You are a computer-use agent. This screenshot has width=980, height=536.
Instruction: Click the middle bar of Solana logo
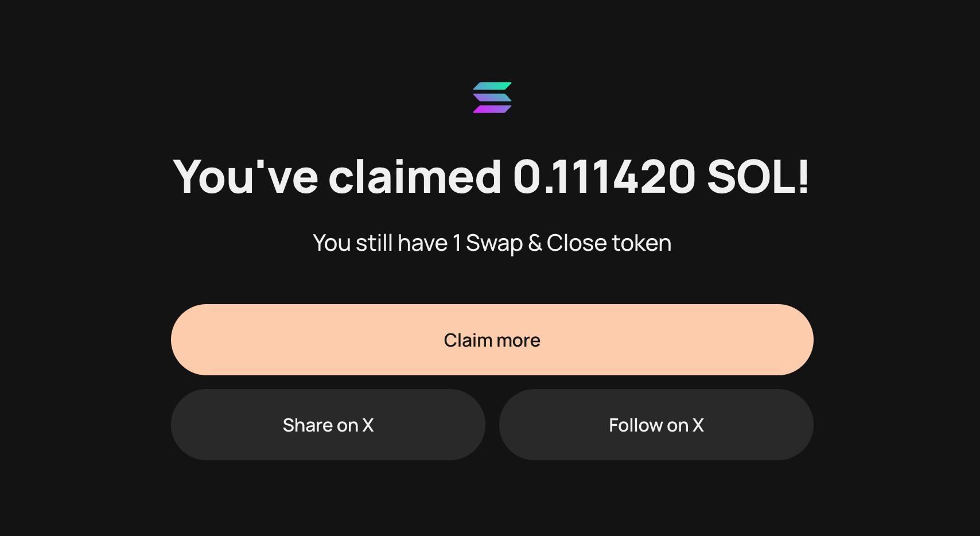(x=492, y=98)
